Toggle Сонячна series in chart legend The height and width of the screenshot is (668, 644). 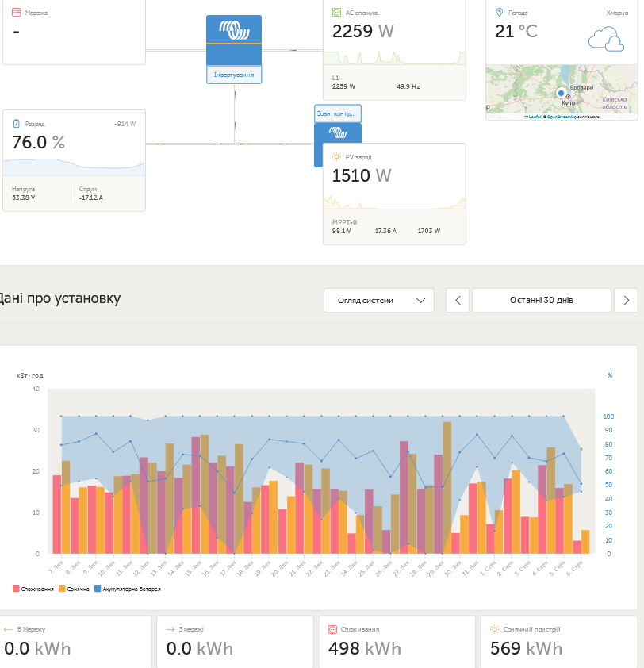(75, 589)
